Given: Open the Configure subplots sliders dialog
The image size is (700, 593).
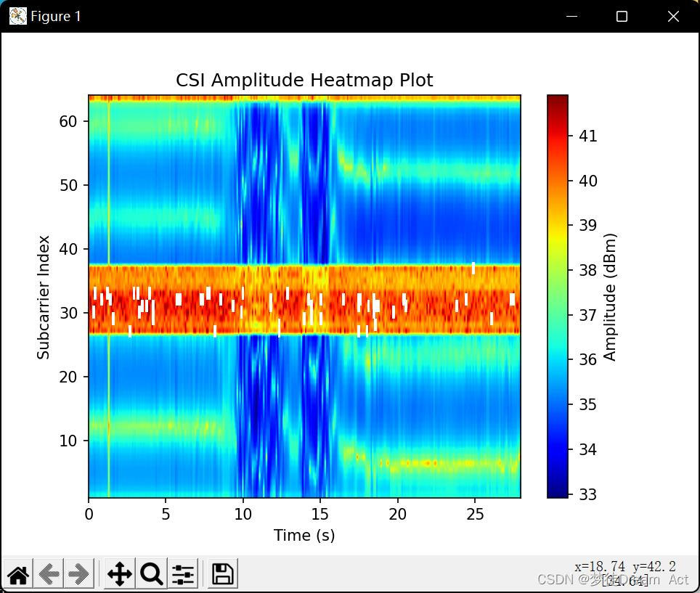Looking at the screenshot, I should 182,573.
